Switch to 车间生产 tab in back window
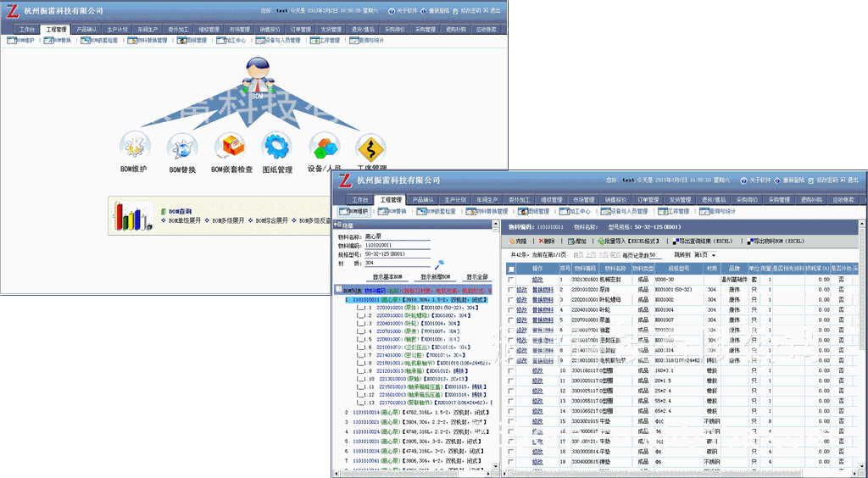Image resolution: width=868 pixels, height=478 pixels. pos(147,30)
